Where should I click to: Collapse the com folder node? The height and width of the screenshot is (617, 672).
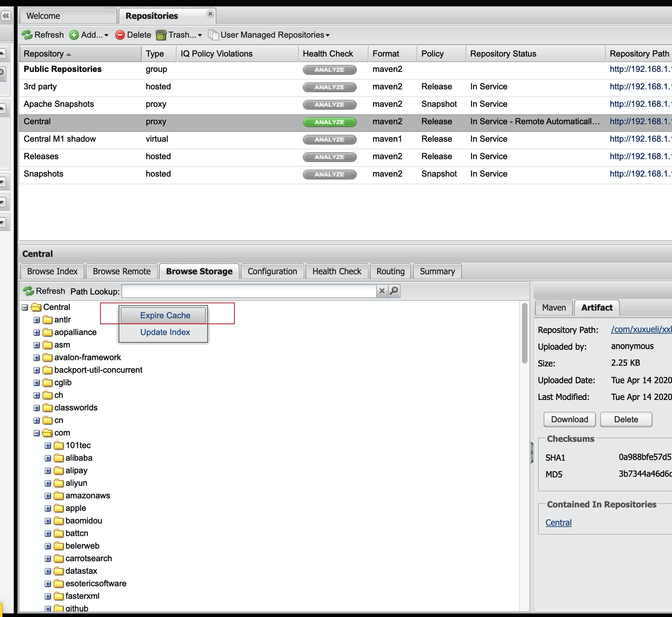pos(37,433)
